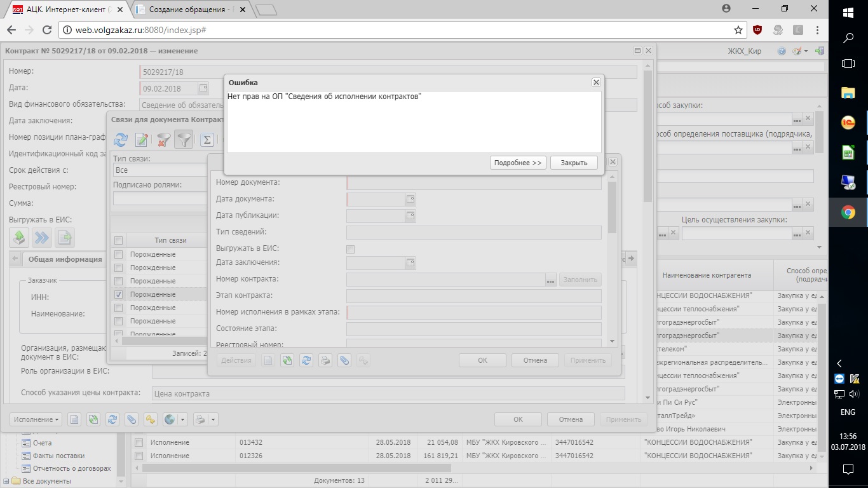Click the sigma summation icon
868x488 pixels.
click(x=207, y=140)
